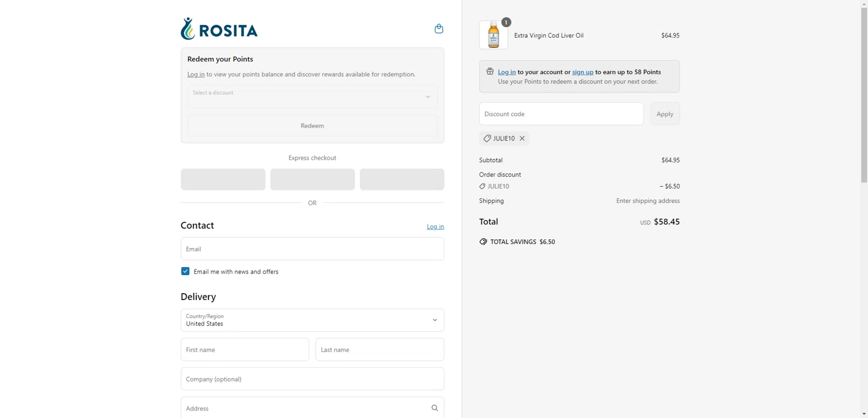This screenshot has width=868, height=418.
Task: Click the sign up link
Action: (x=583, y=72)
